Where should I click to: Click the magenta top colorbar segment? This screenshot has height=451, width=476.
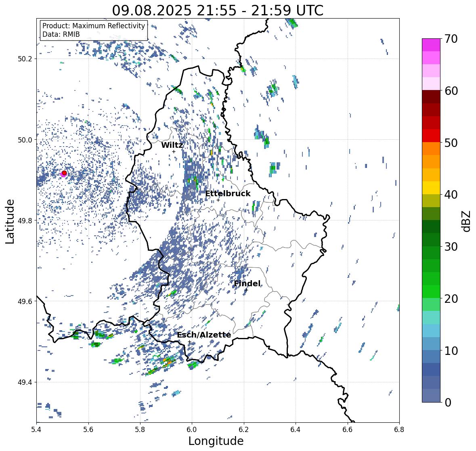click(431, 45)
